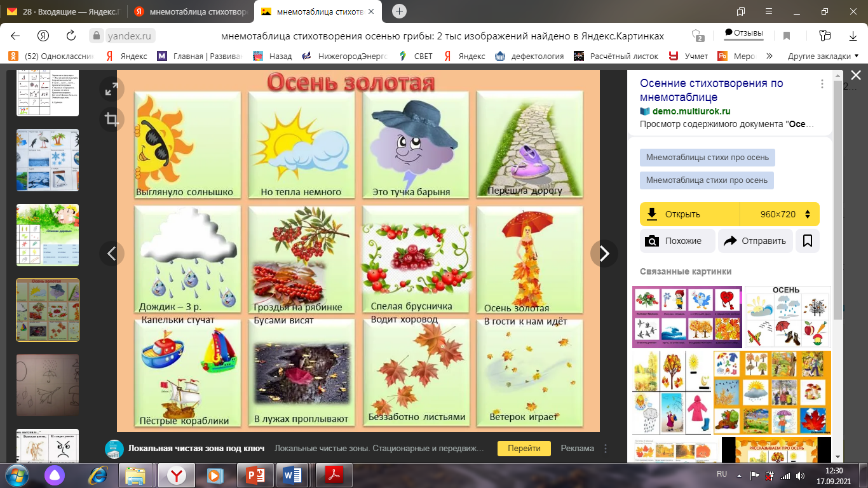Open new browser tab with plus icon
868x488 pixels.
[399, 11]
